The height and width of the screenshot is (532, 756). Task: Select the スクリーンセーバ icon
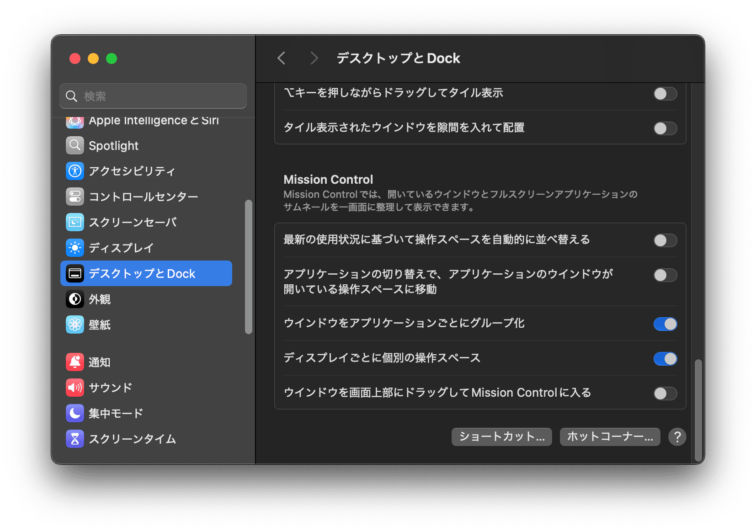click(x=75, y=222)
